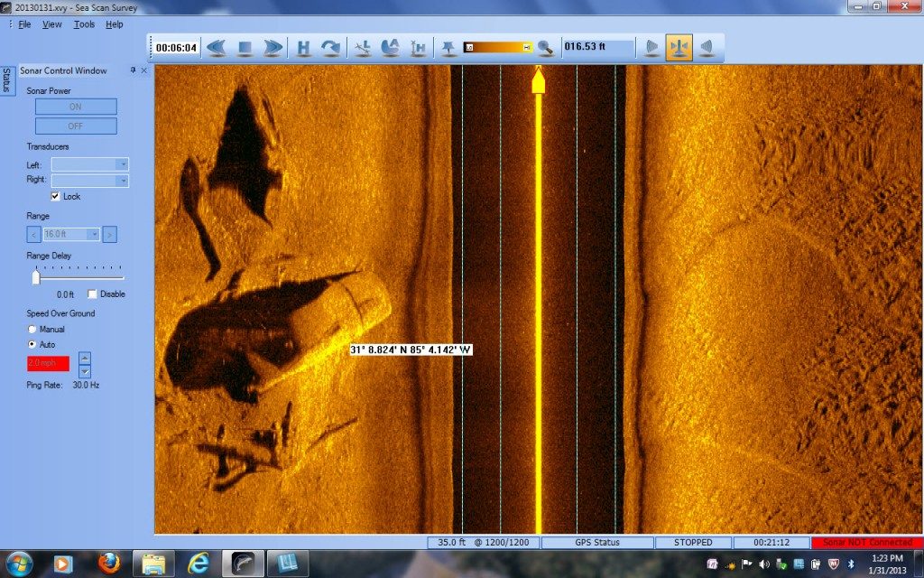Select Manual speed over ground
Viewport: 924px width, 578px height.
tap(33, 330)
